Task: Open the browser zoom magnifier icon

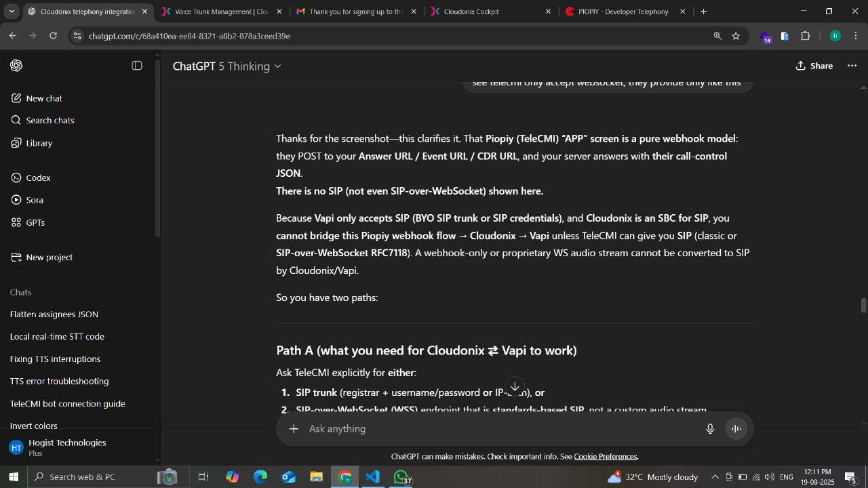Action: pyautogui.click(x=717, y=36)
